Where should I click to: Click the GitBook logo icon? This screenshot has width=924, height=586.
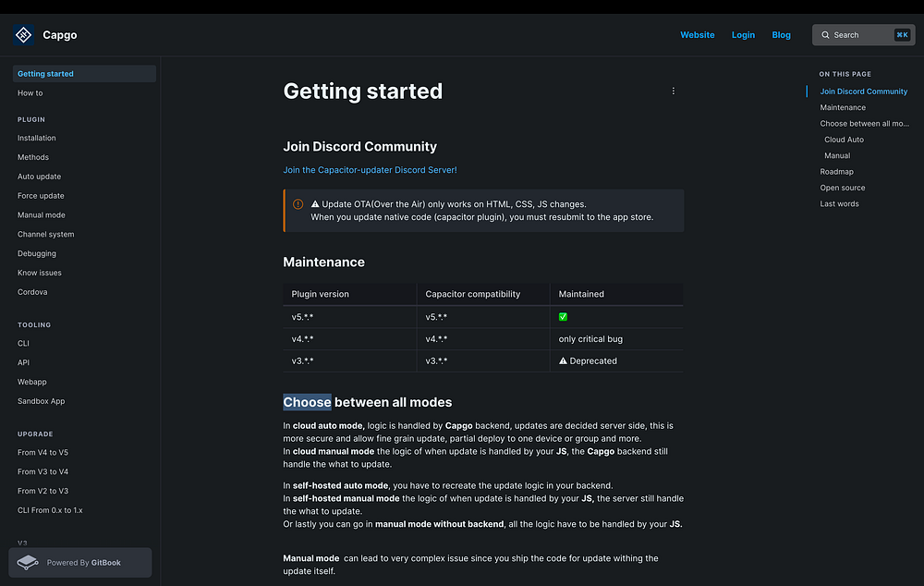pyautogui.click(x=29, y=562)
